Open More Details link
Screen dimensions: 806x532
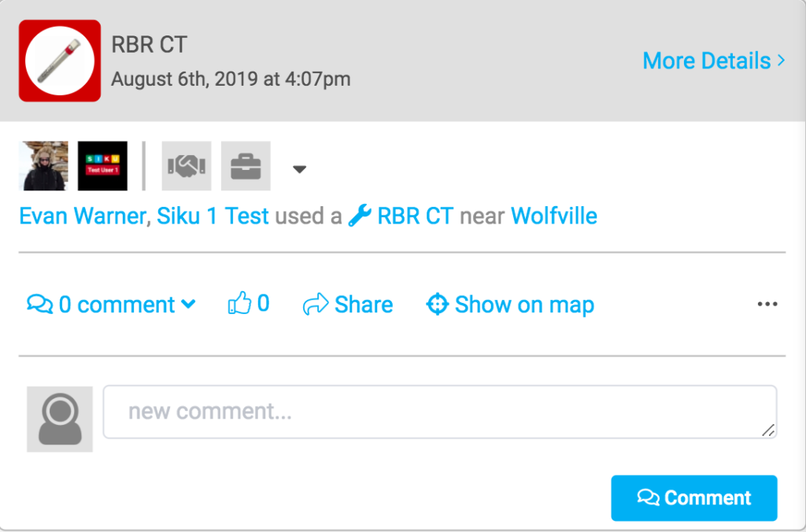coord(713,61)
